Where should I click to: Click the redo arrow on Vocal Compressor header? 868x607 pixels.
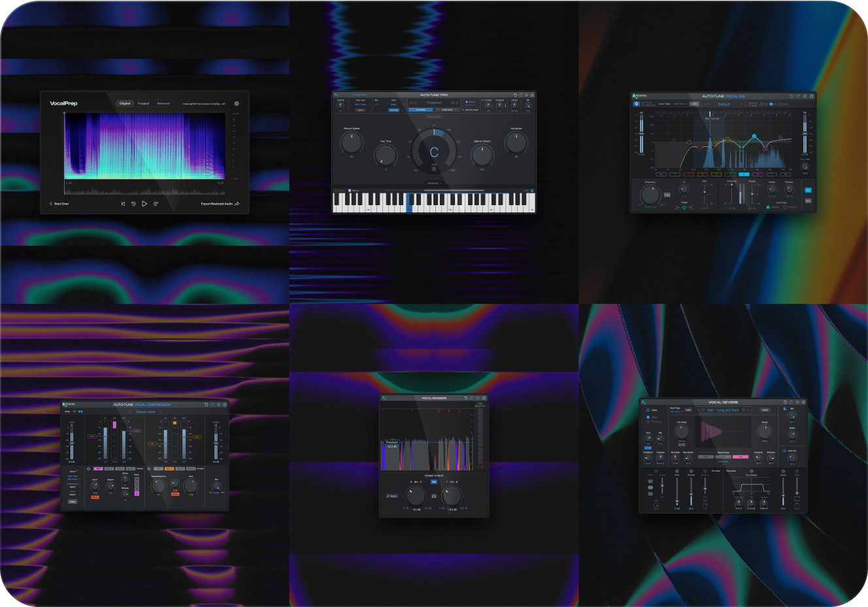pos(212,404)
